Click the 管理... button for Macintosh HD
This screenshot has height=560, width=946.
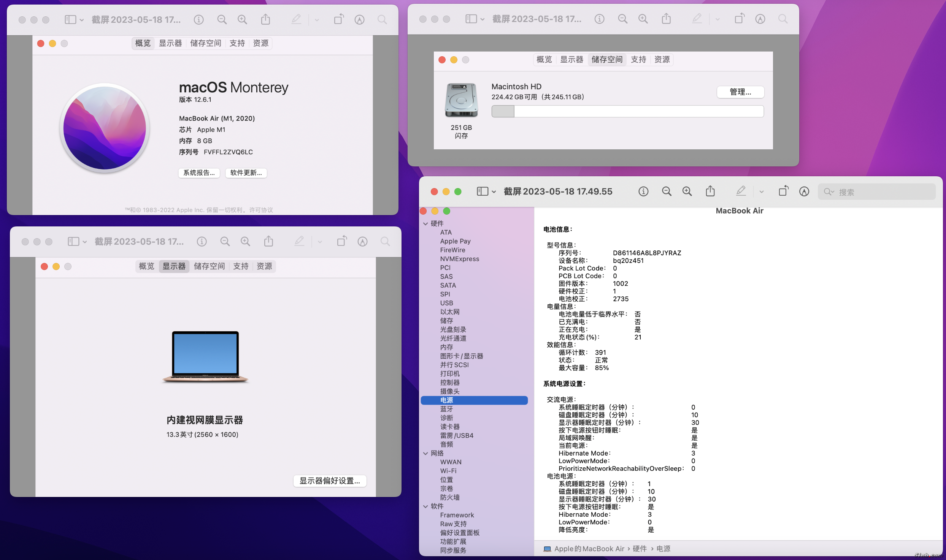pyautogui.click(x=740, y=92)
